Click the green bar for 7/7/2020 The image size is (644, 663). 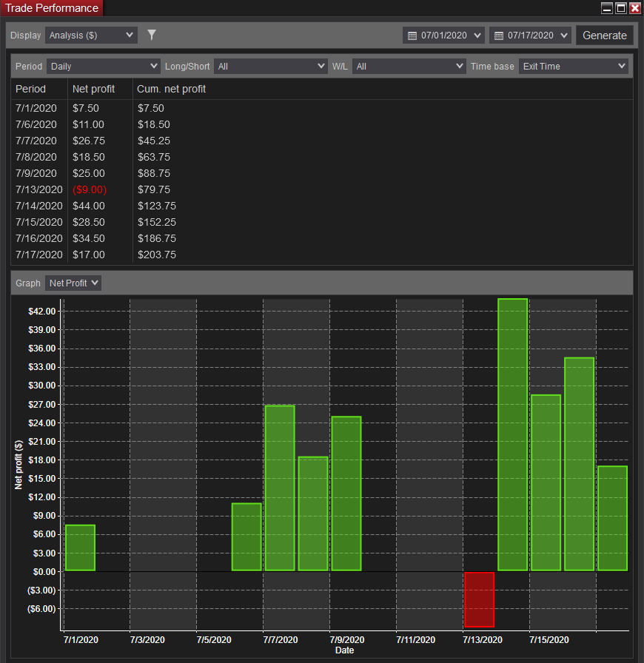coord(280,488)
